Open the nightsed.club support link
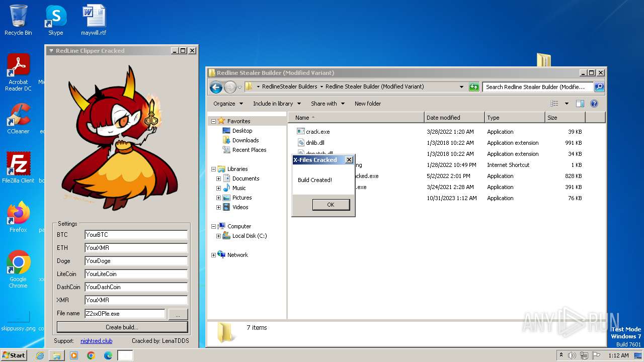 coord(96,341)
